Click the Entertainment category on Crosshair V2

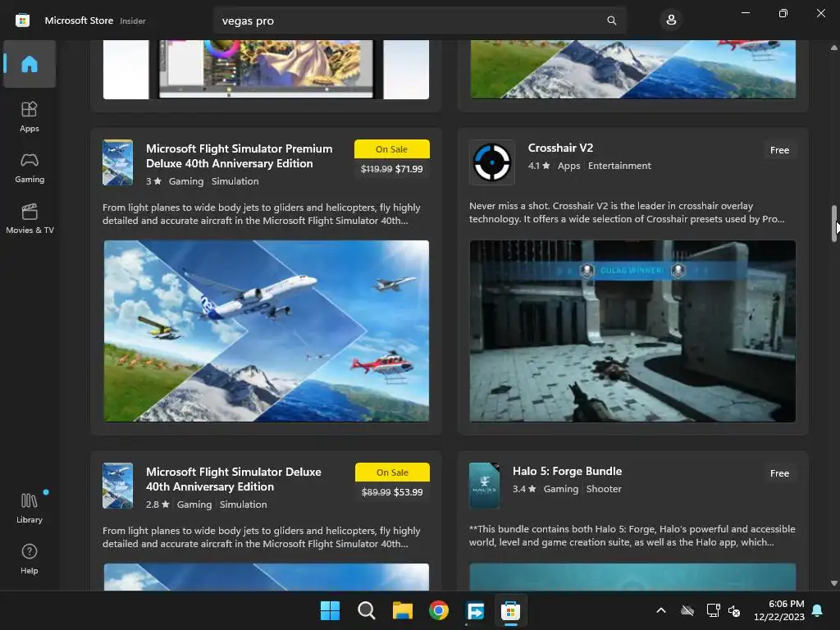619,166
